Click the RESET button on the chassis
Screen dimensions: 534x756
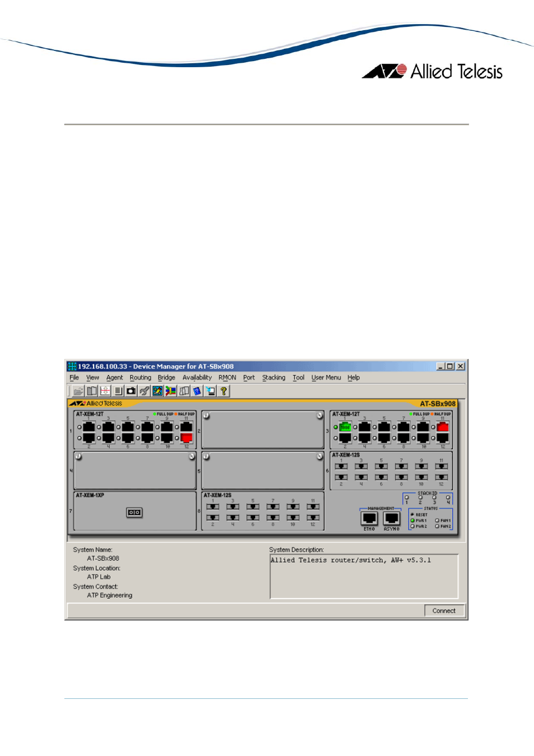(x=413, y=515)
